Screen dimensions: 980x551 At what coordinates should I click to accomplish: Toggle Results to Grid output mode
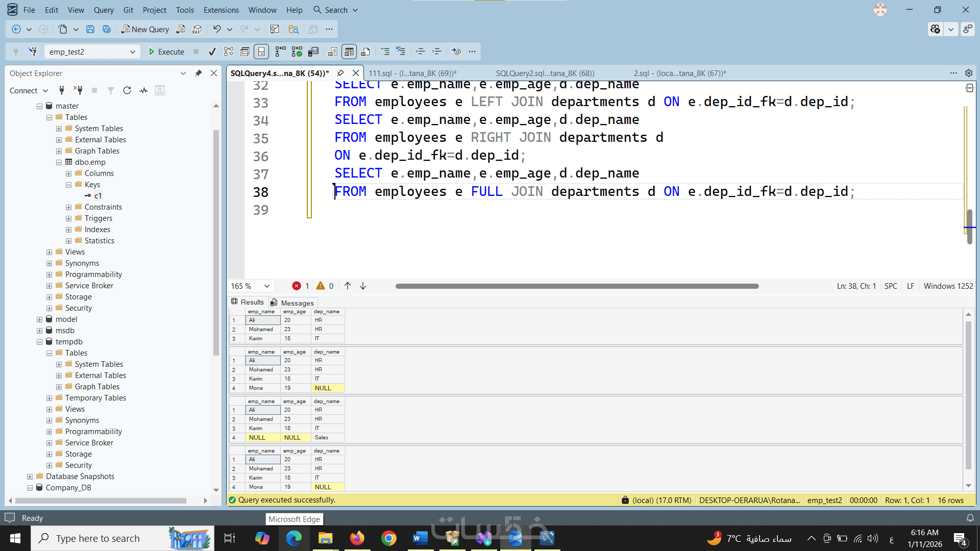coord(349,52)
